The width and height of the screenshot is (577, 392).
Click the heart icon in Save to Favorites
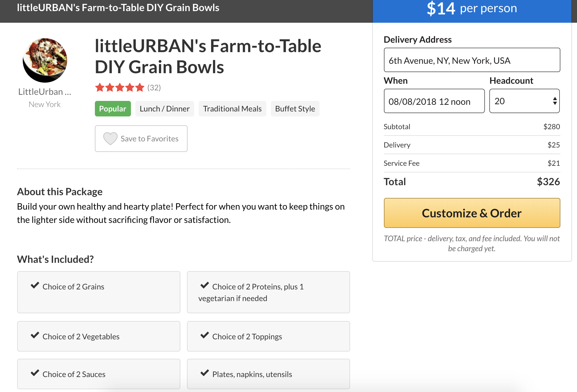110,138
